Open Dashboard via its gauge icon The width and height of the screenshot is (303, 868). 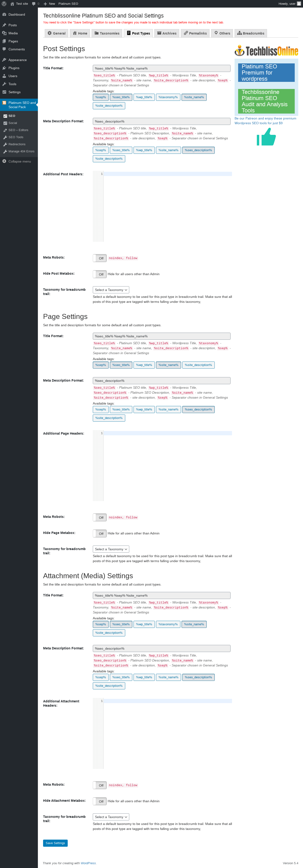[x=4, y=14]
